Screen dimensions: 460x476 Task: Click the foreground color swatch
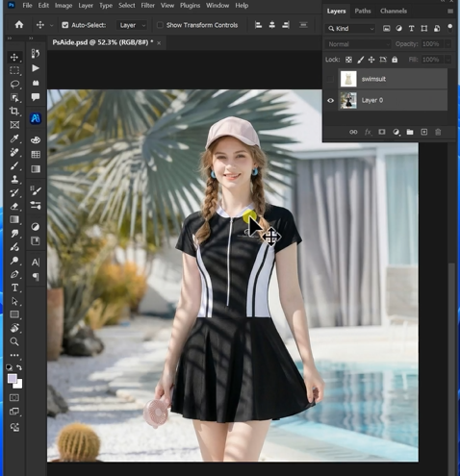tap(13, 379)
